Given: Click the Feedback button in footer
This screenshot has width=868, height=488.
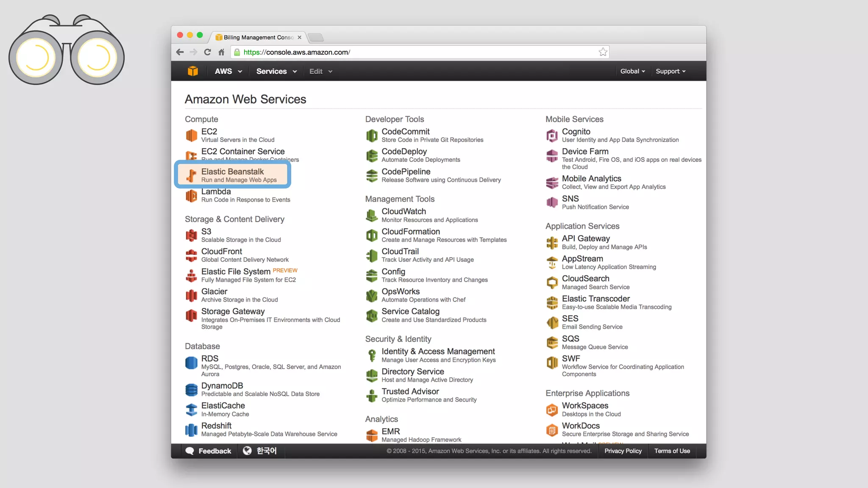Looking at the screenshot, I should pyautogui.click(x=209, y=451).
